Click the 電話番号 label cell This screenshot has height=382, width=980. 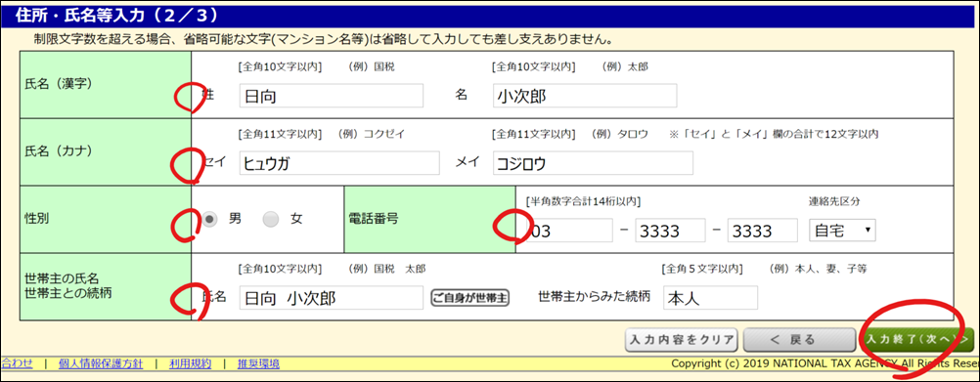[429, 219]
